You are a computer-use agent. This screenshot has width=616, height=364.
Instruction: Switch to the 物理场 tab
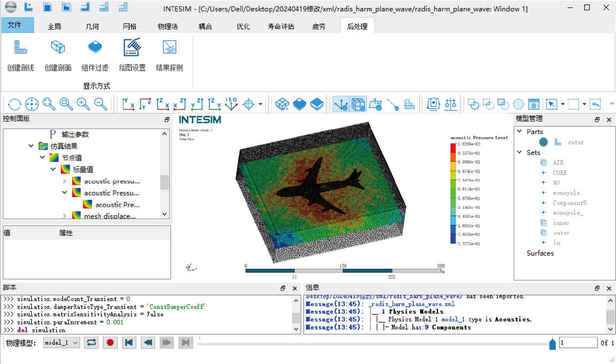pos(168,26)
